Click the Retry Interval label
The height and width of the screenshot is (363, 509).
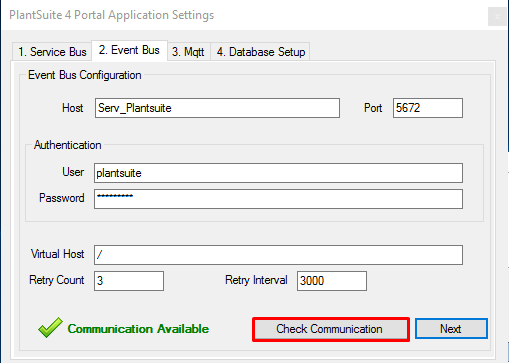(x=256, y=280)
